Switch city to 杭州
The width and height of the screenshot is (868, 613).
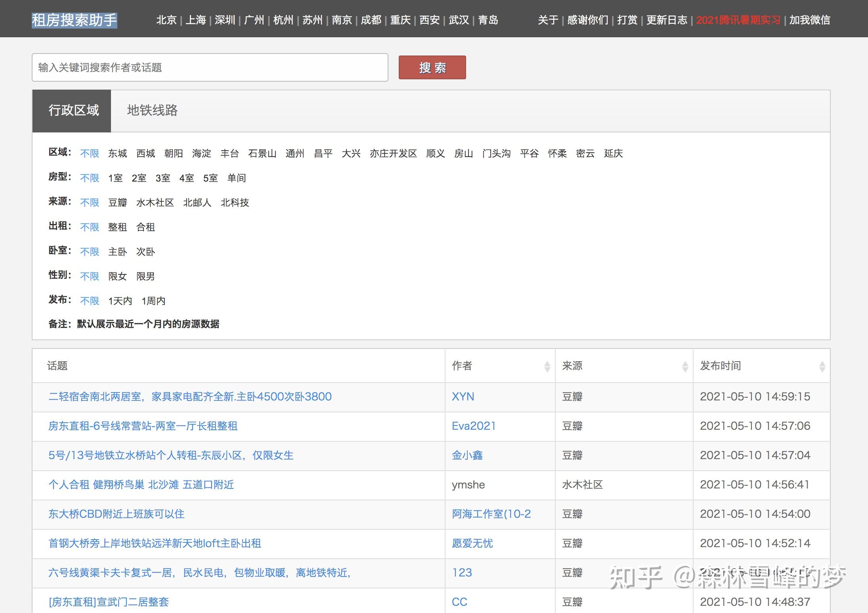coord(283,20)
